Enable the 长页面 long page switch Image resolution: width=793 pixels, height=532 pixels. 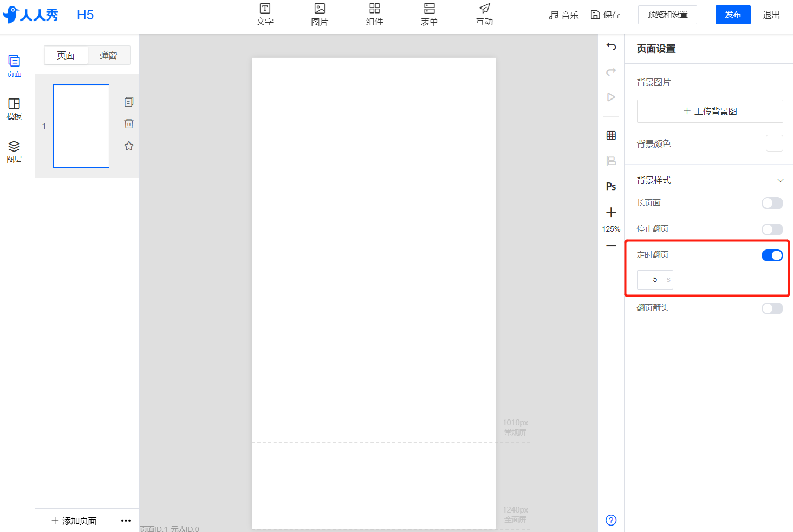pyautogui.click(x=772, y=203)
